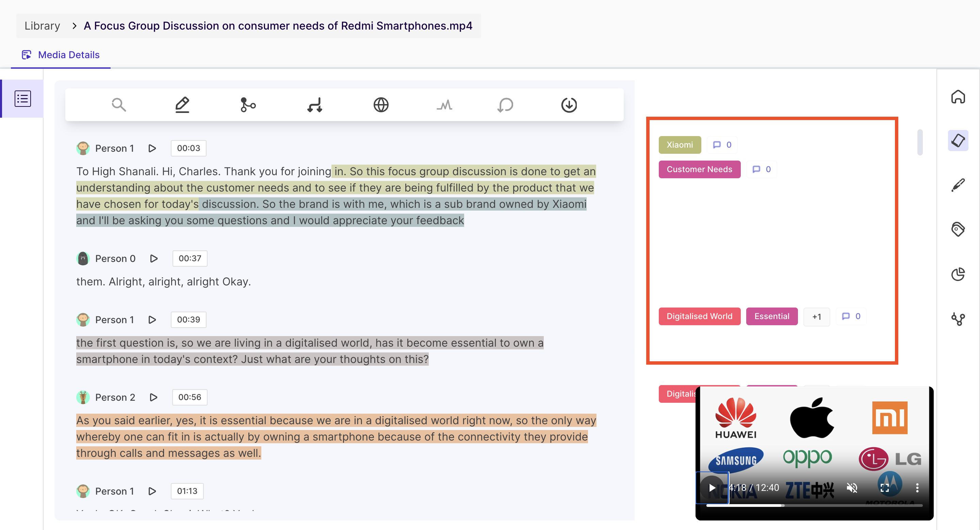This screenshot has height=530, width=980.
Task: Click Person 2 avatar at 00:56
Action: [83, 397]
